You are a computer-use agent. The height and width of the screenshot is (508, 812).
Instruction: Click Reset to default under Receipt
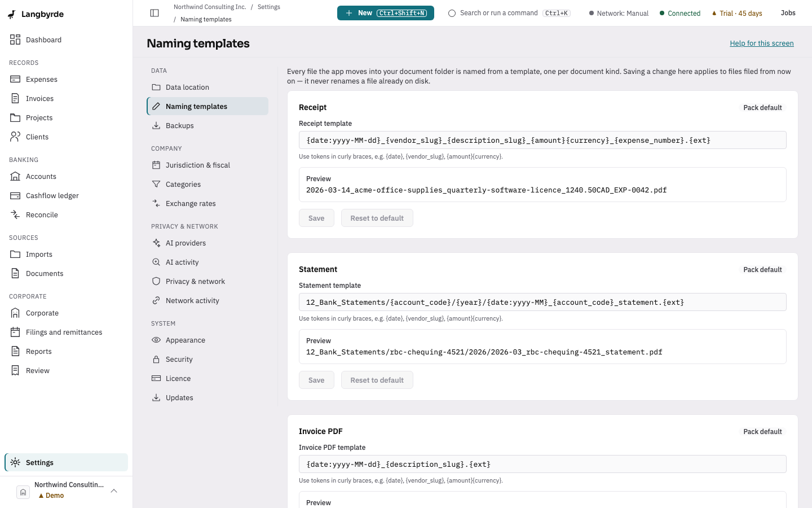[x=377, y=218]
